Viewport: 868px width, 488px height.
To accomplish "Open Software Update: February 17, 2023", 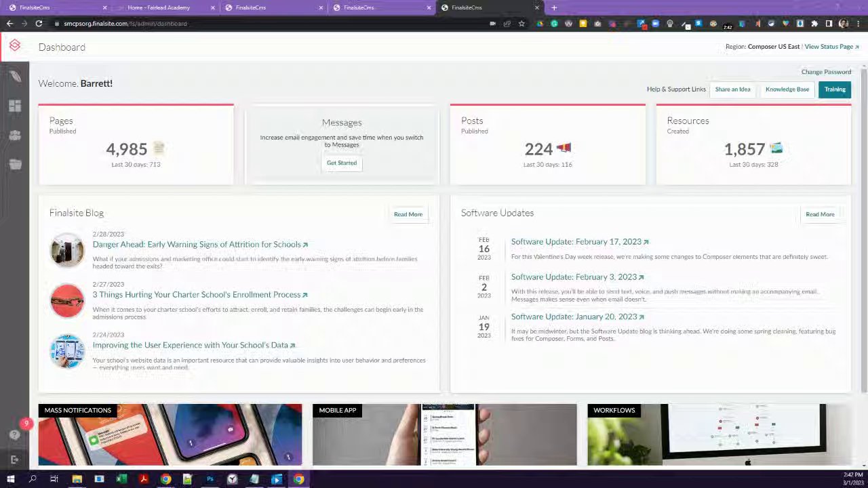I will [x=580, y=241].
